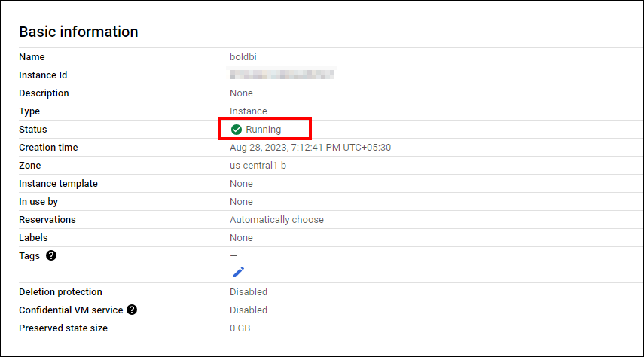
Task: Click the Type value Instance
Action: tap(248, 111)
